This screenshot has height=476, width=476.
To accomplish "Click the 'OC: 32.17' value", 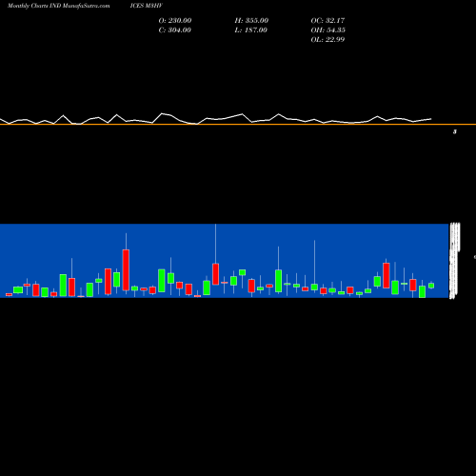I will [x=327, y=21].
